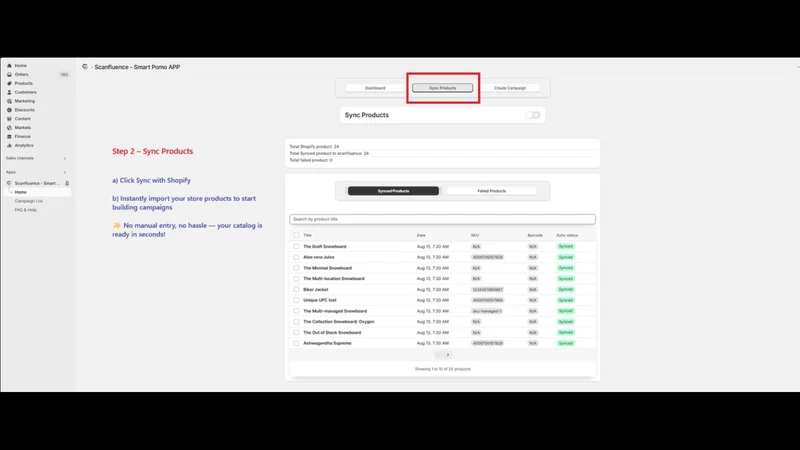Open the Content icon in sidebar
The image size is (800, 450).
(x=9, y=119)
